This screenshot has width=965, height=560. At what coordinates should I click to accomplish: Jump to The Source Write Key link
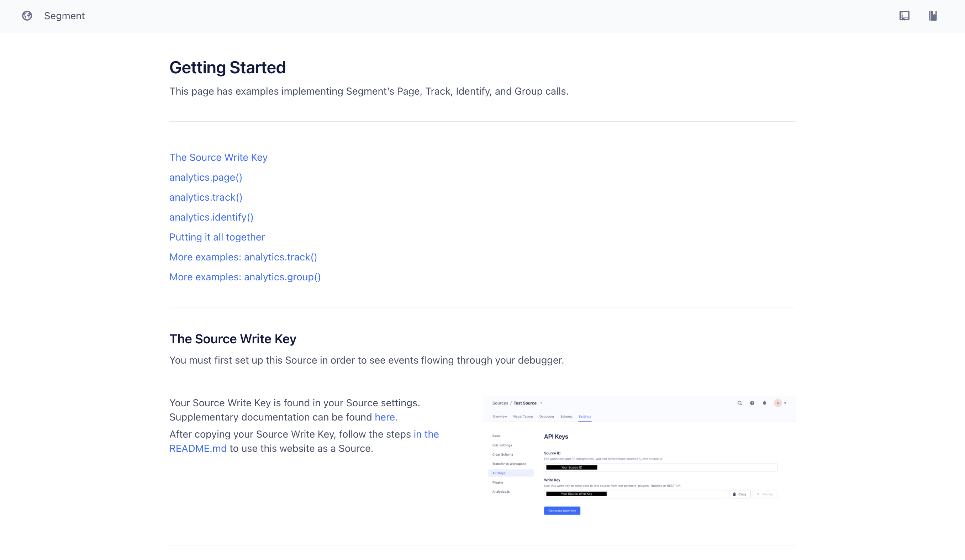tap(218, 157)
